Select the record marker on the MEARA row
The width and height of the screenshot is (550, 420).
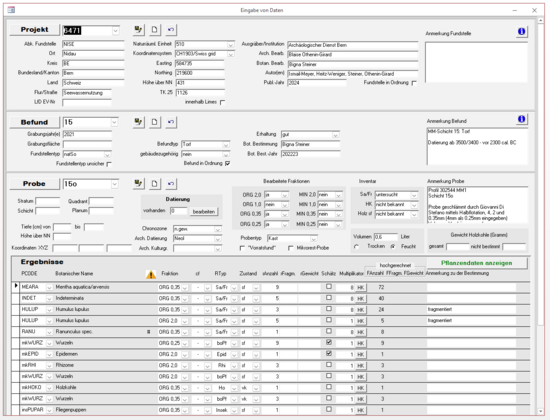(15, 287)
